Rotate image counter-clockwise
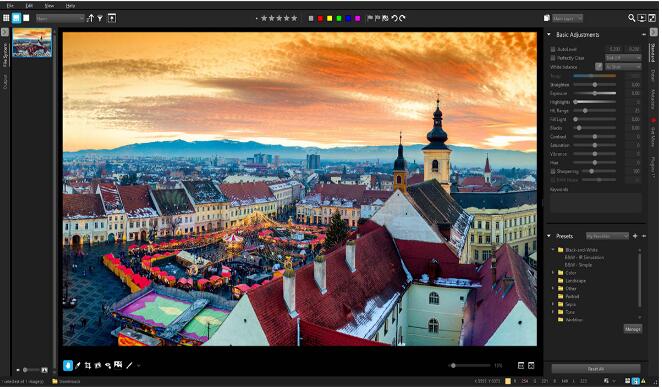 394,18
